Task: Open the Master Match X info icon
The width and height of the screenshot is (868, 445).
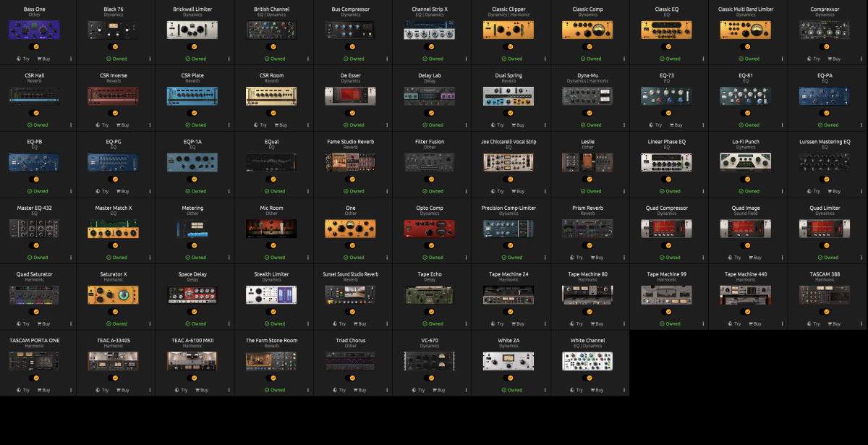Action: click(150, 258)
